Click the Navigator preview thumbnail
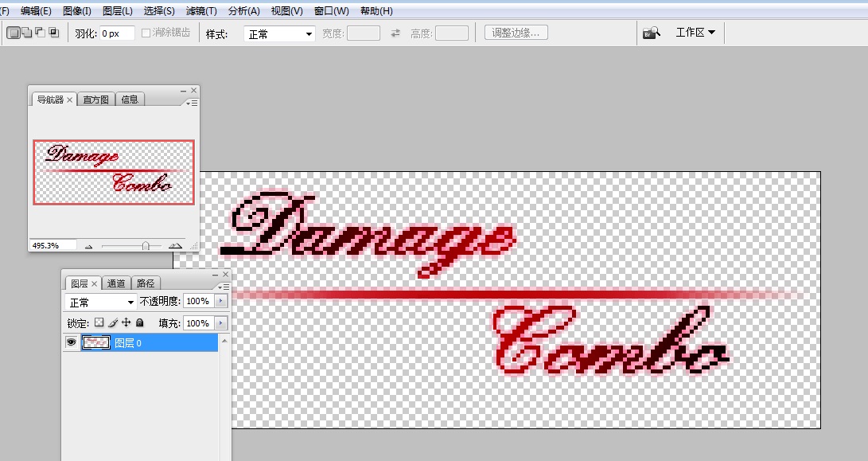Screen dimensions: 868x461 tap(114, 172)
